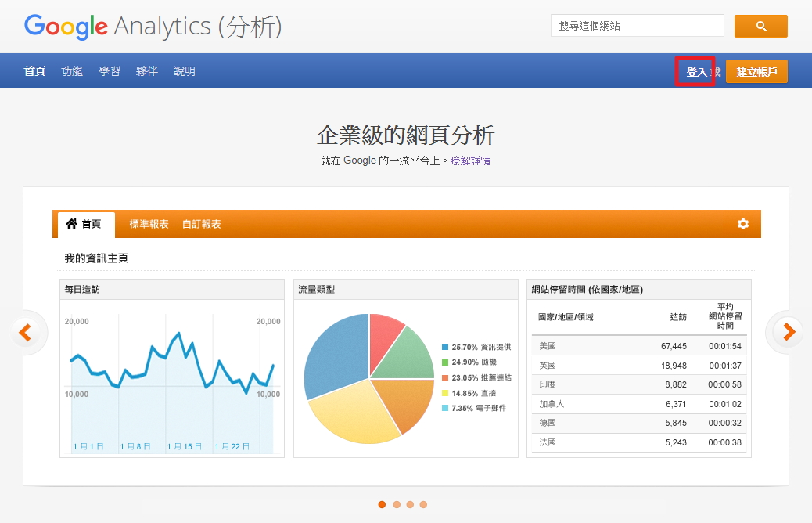Click the 建立帳戶 button
The width and height of the screenshot is (812, 523).
[x=756, y=71]
